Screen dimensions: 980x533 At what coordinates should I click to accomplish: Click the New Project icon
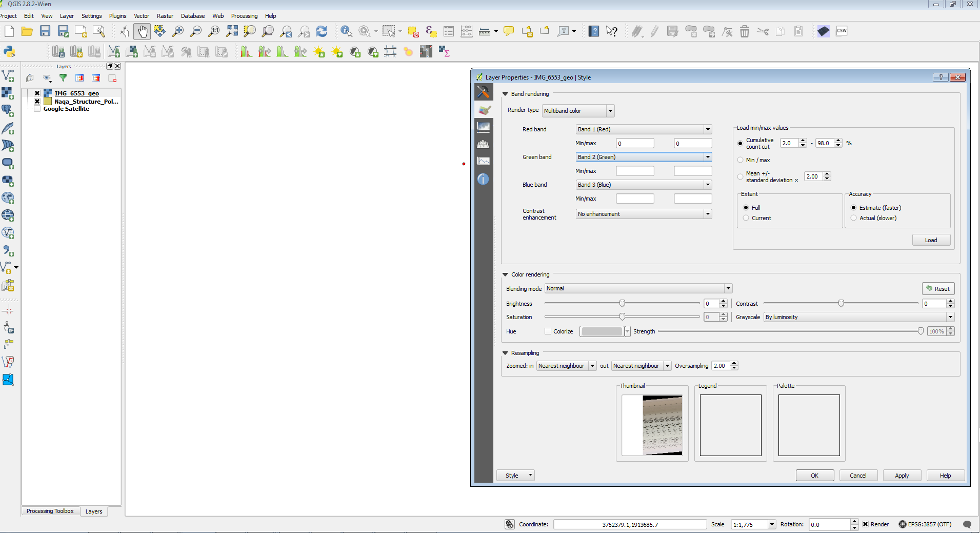point(9,31)
